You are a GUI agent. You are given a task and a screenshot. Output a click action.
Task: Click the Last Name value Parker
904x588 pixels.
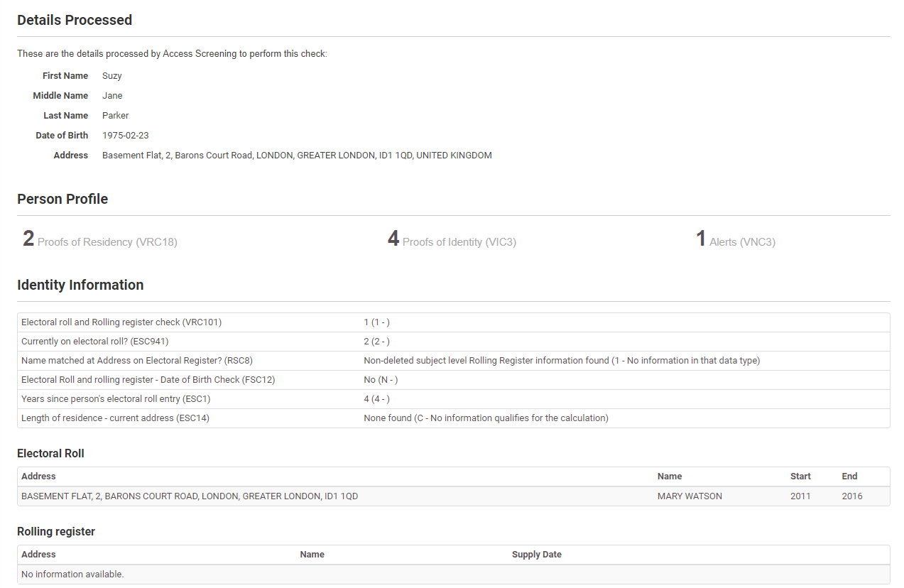116,116
